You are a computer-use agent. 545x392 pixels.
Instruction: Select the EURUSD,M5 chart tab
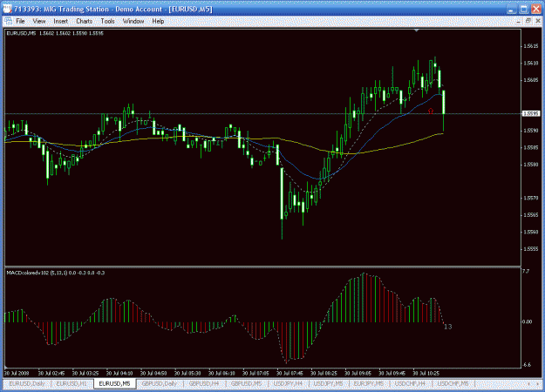click(114, 383)
